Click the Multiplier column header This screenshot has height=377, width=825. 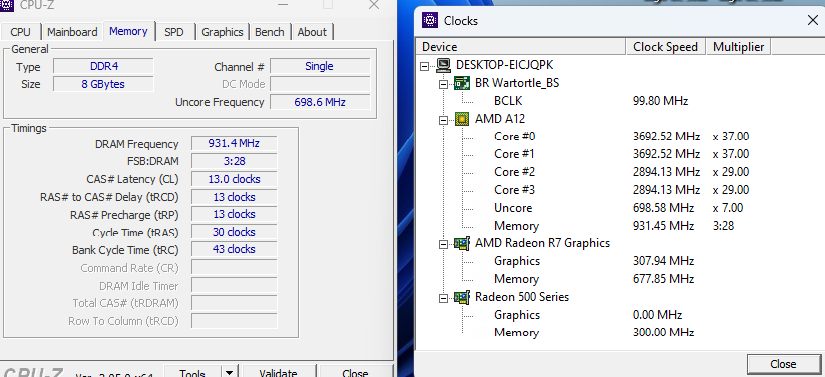click(738, 47)
